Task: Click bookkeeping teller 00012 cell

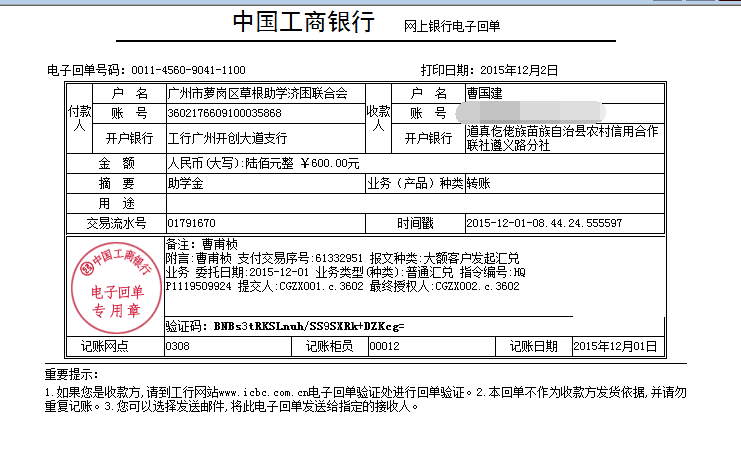Action: 431,346
